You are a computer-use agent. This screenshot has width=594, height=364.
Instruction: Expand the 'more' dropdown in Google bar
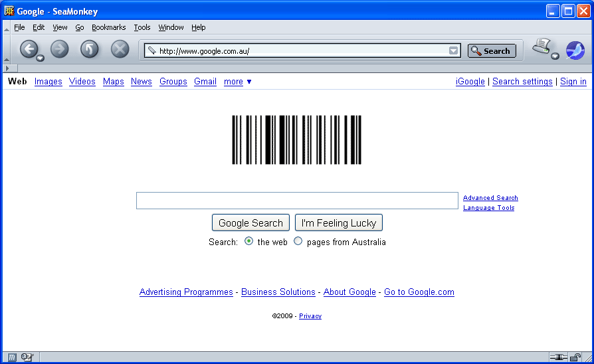point(237,82)
